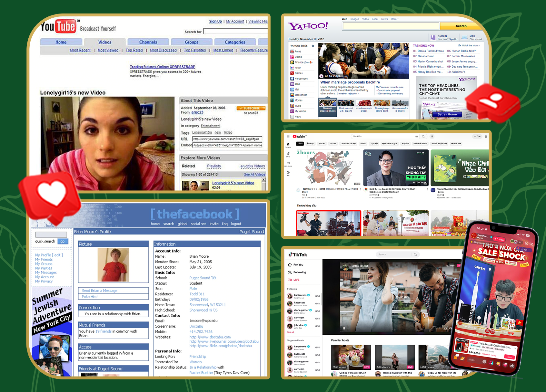
Task: Click the Yahoo Mail envelope icon
Action: tap(464, 37)
